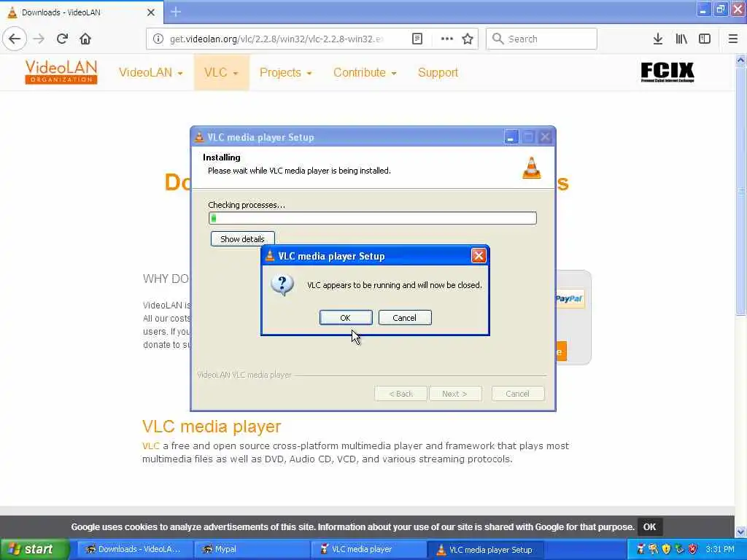This screenshot has width=747, height=560.
Task: Open page actions three-dot menu
Action: tap(447, 39)
